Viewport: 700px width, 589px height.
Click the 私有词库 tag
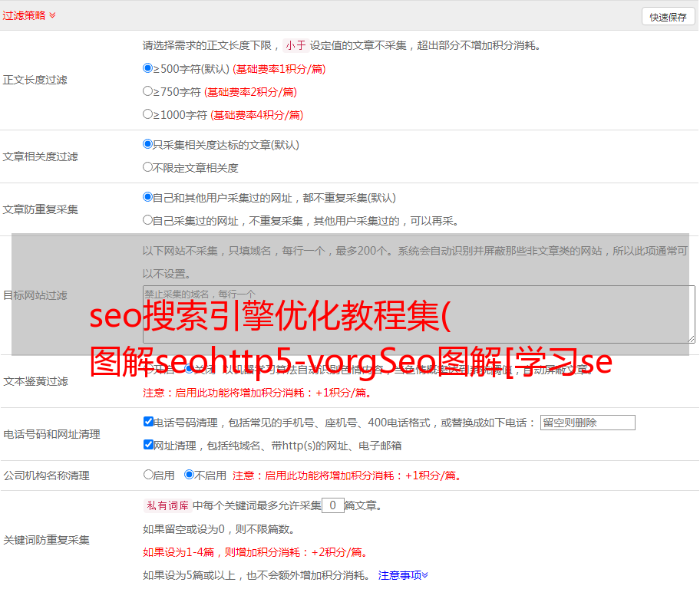point(168,505)
